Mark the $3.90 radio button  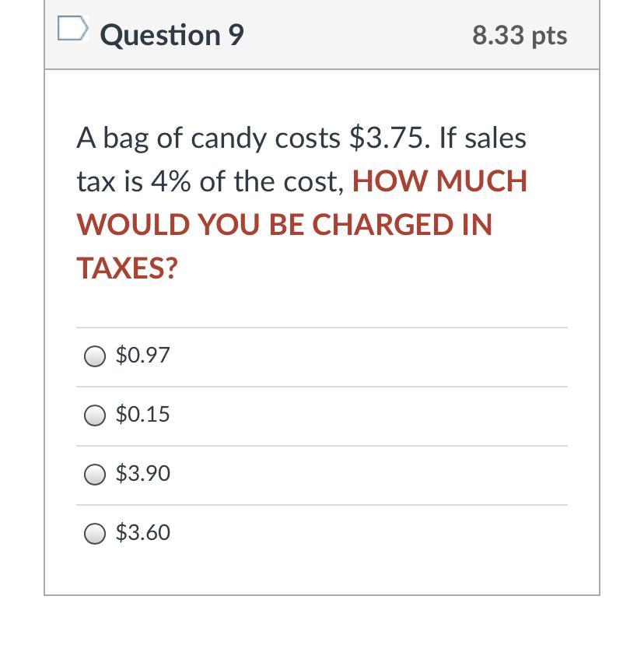[x=95, y=475]
